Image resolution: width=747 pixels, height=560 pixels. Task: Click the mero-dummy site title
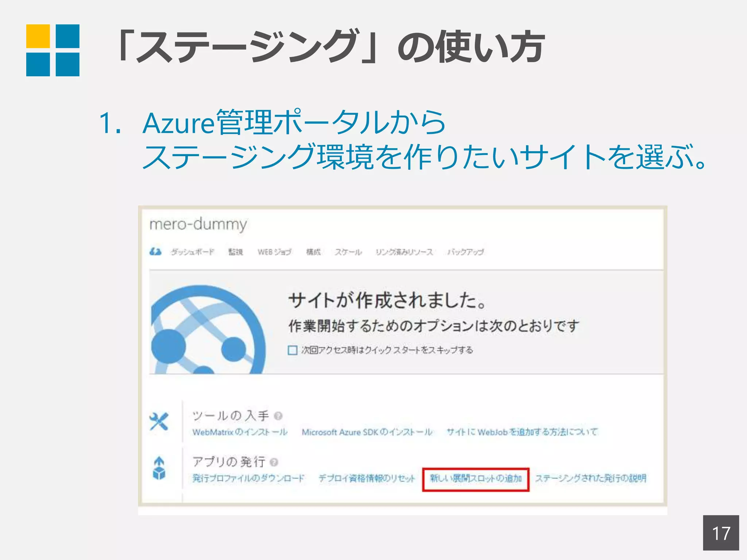pos(198,224)
